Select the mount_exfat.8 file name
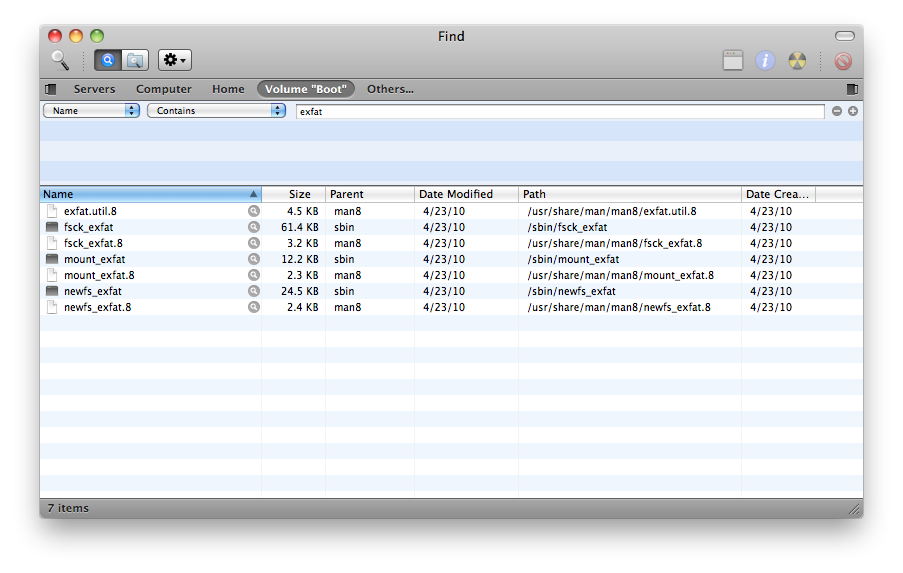 point(99,276)
